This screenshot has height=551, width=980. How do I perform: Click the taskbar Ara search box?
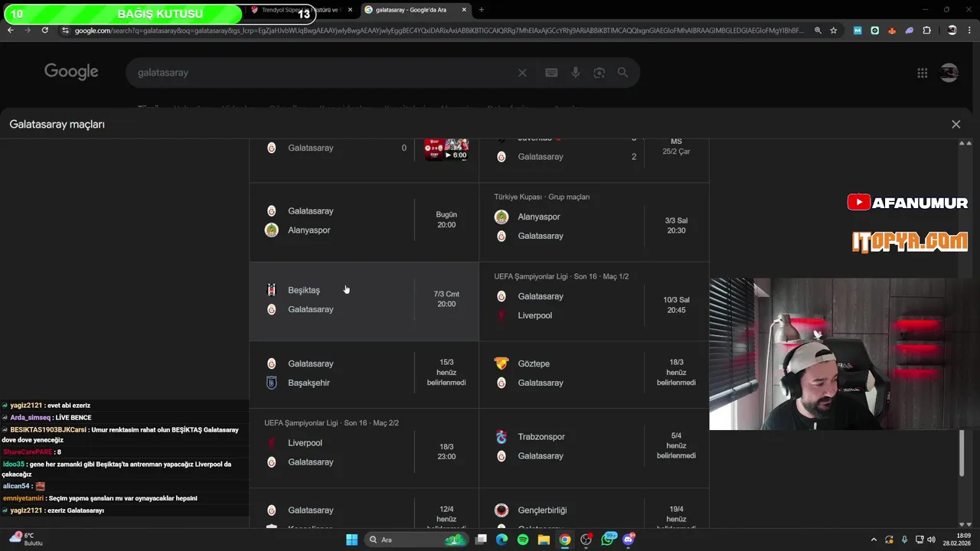416,540
